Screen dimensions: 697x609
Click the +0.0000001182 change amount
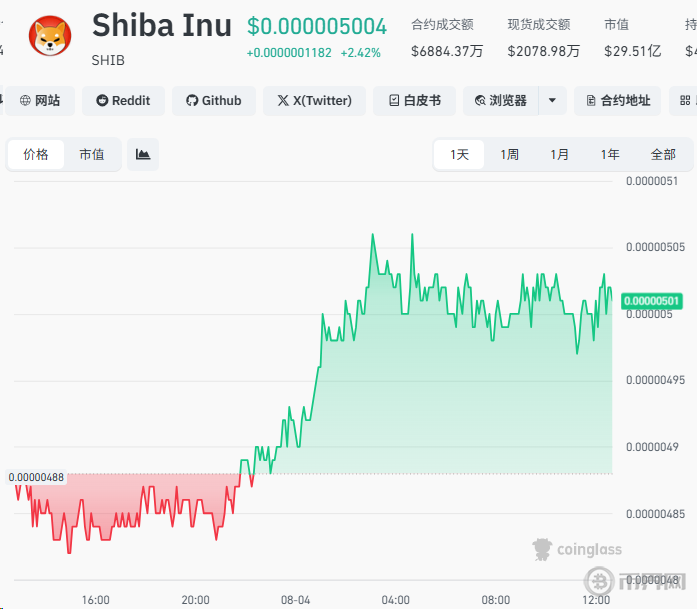click(x=289, y=53)
